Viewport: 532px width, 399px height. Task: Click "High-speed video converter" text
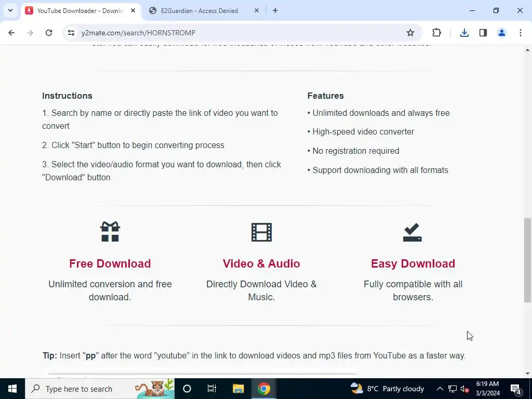tap(363, 131)
